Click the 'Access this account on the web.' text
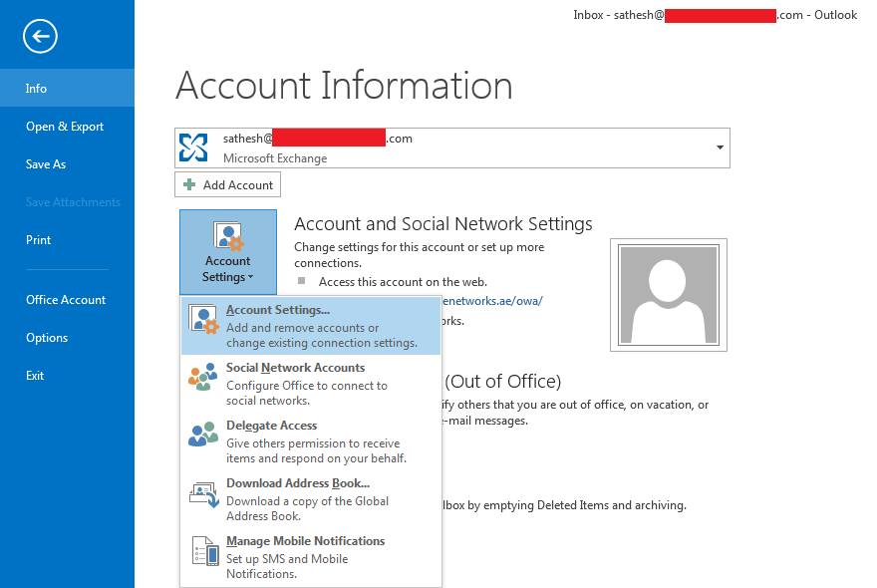 403,282
